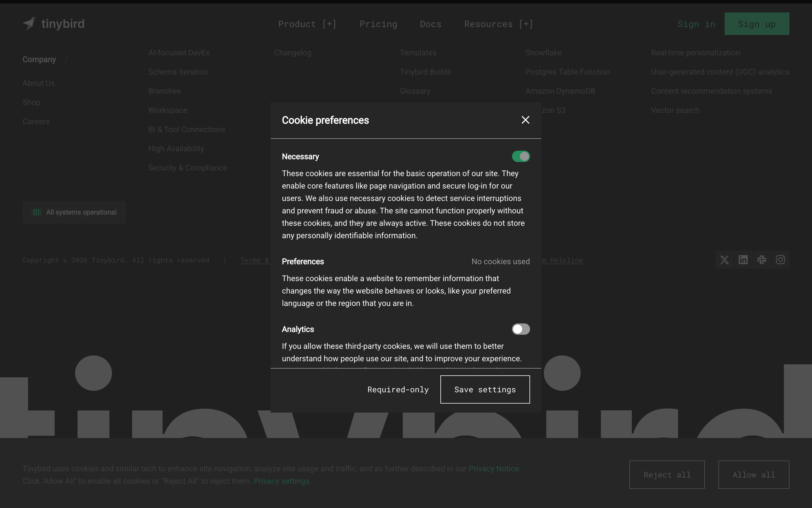Open the Tinybird Builds link
The height and width of the screenshot is (508, 812).
425,72
